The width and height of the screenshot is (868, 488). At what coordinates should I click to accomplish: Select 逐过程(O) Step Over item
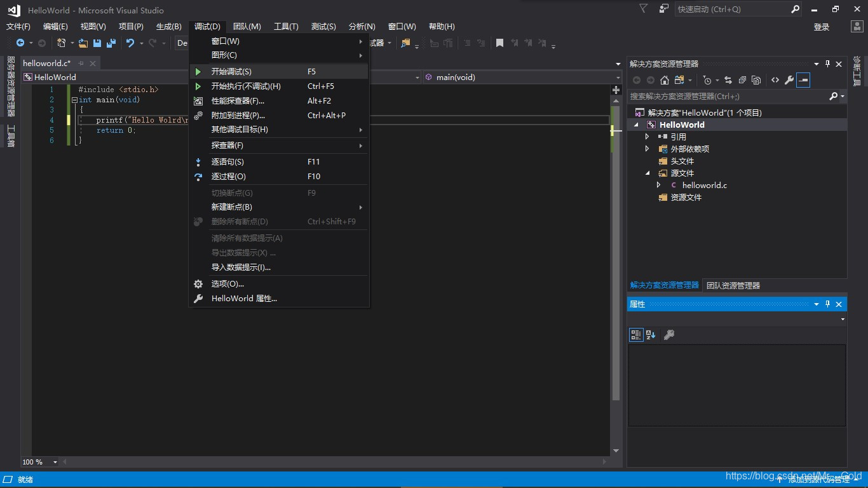279,177
